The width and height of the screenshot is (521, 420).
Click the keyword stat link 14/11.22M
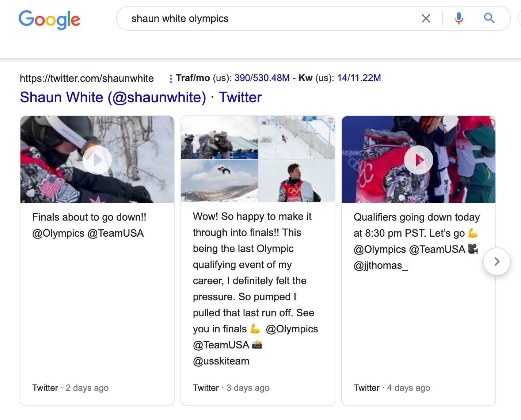click(x=358, y=78)
